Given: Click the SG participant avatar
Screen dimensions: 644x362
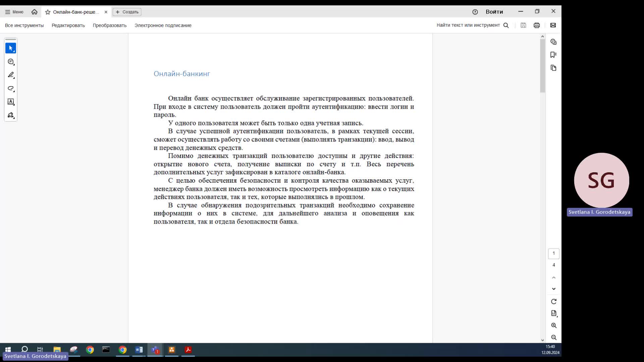Looking at the screenshot, I should pyautogui.click(x=601, y=180).
